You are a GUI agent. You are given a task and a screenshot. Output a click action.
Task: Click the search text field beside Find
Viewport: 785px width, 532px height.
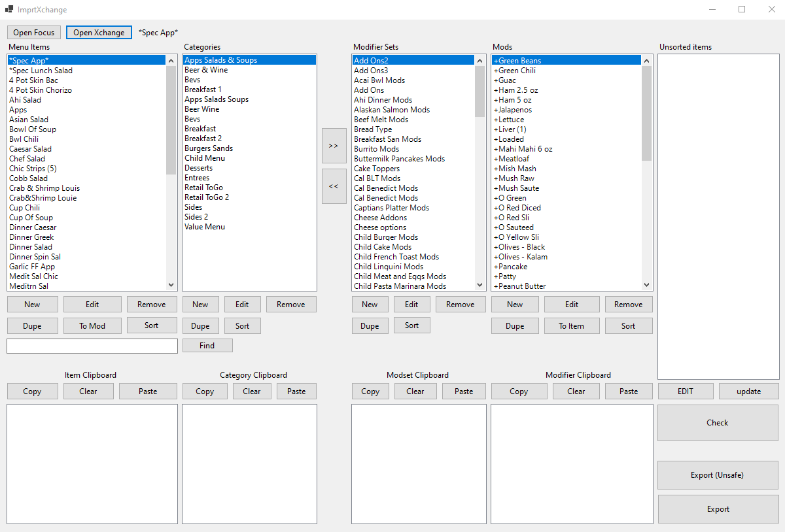pos(92,346)
